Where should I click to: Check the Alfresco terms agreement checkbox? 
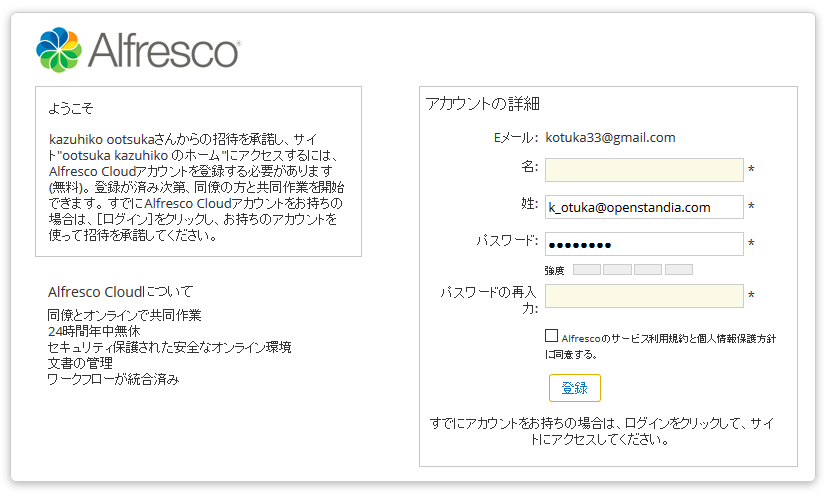tap(551, 336)
